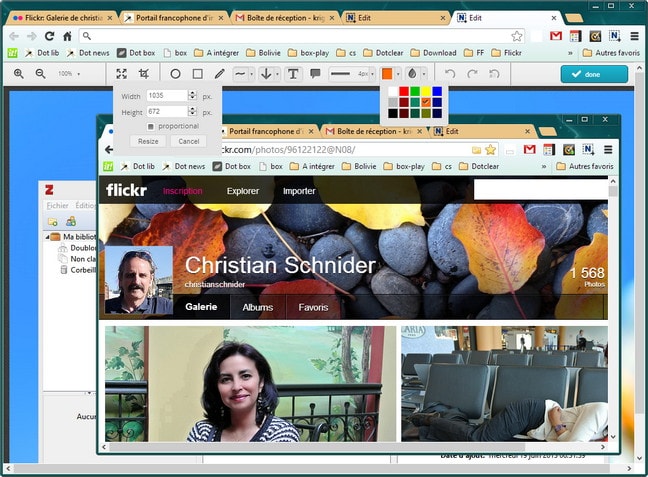This screenshot has width=648, height=477.
Task: Select the pencil drawing tool
Action: pos(219,74)
